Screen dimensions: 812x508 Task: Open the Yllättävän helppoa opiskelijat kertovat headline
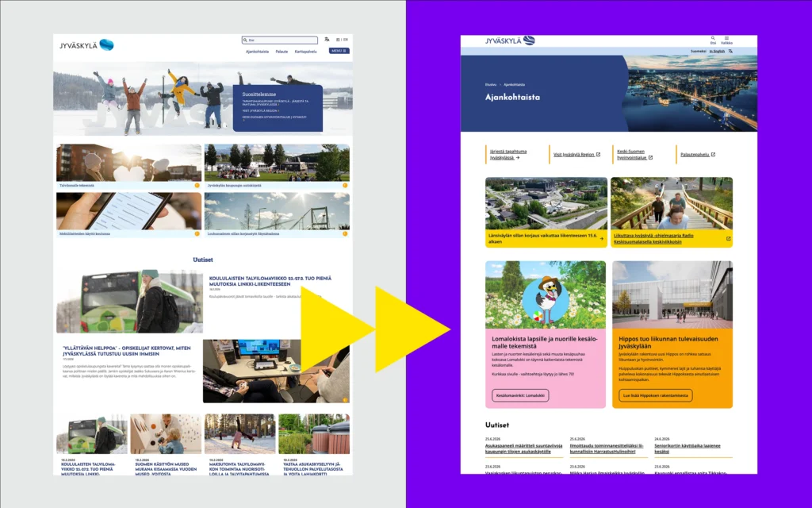coord(126,351)
